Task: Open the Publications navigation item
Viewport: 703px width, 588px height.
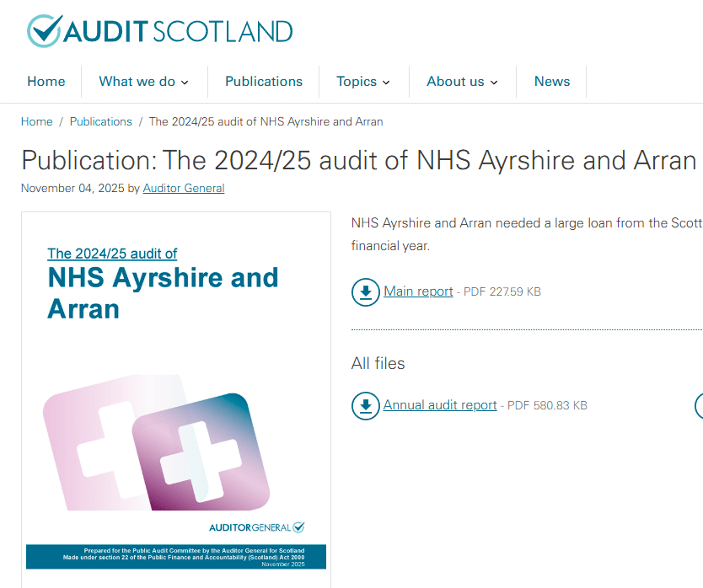Action: [264, 81]
